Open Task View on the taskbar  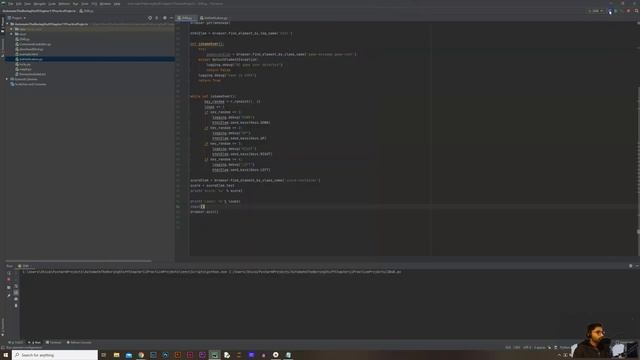[x=104, y=355]
